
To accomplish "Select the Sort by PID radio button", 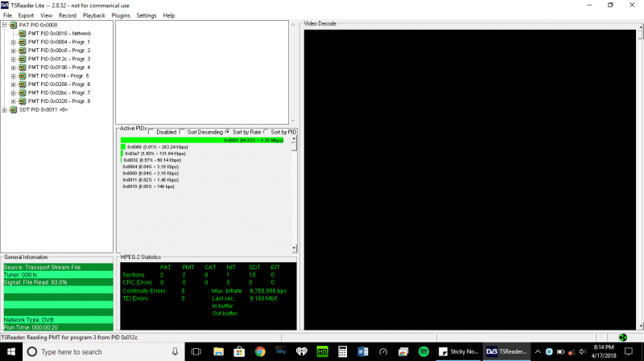I will tap(266, 132).
